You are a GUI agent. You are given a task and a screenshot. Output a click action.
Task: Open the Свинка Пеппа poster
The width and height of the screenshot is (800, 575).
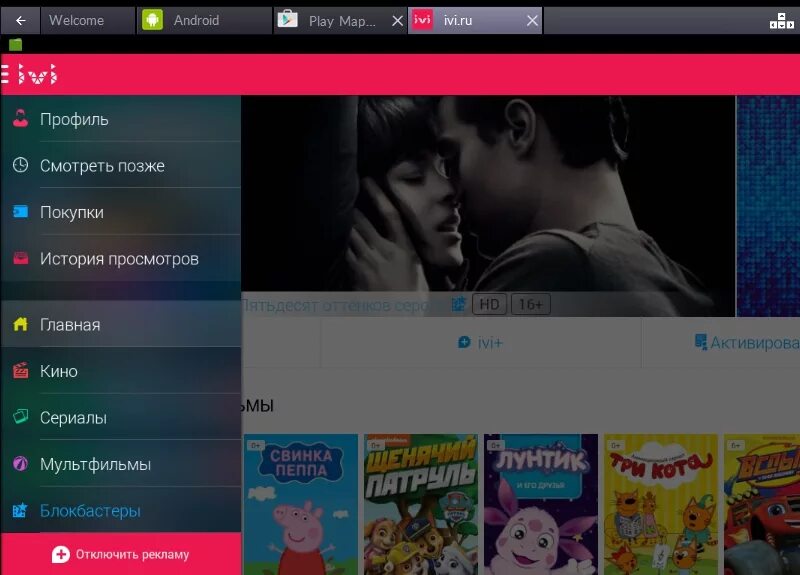point(301,505)
